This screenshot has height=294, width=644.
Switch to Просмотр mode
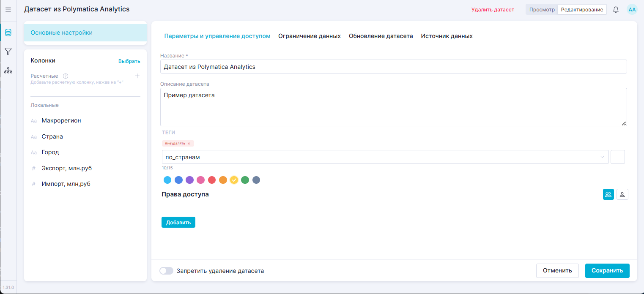[542, 10]
